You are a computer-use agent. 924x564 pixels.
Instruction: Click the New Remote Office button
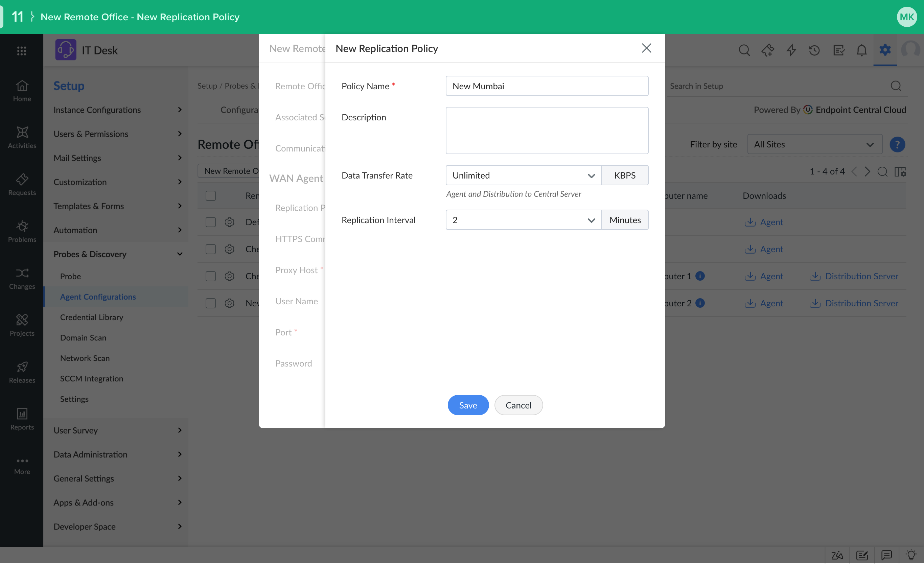coord(228,171)
